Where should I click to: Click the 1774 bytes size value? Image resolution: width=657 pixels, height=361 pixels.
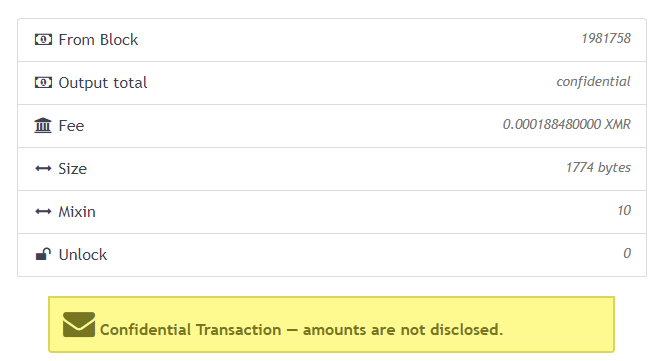(598, 168)
